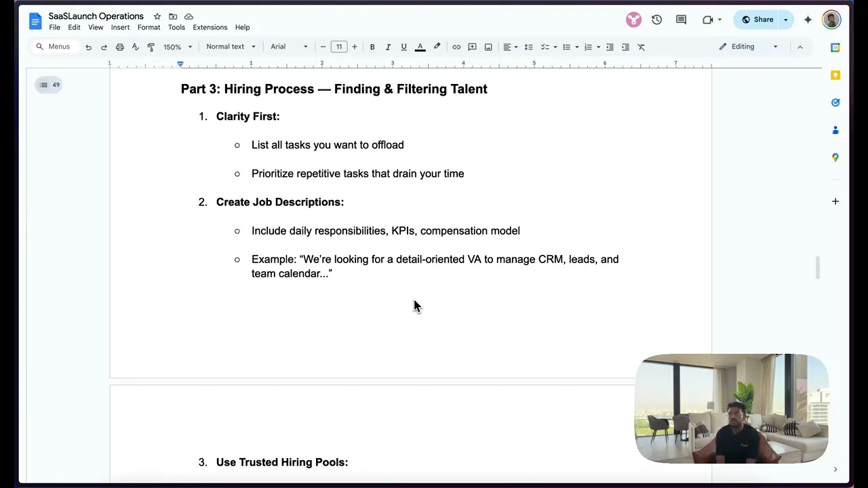This screenshot has width=868, height=488.
Task: Open the zoom 150% dropdown
Action: [177, 47]
